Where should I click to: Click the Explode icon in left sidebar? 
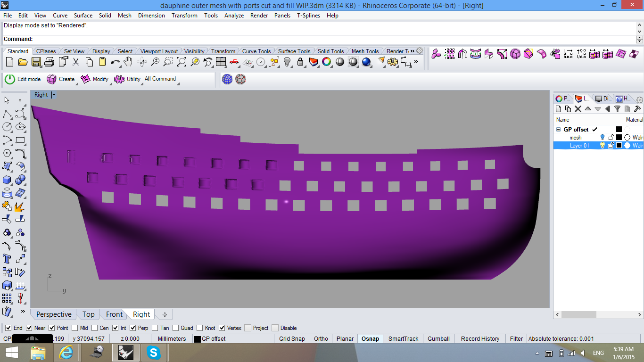tap(20, 206)
